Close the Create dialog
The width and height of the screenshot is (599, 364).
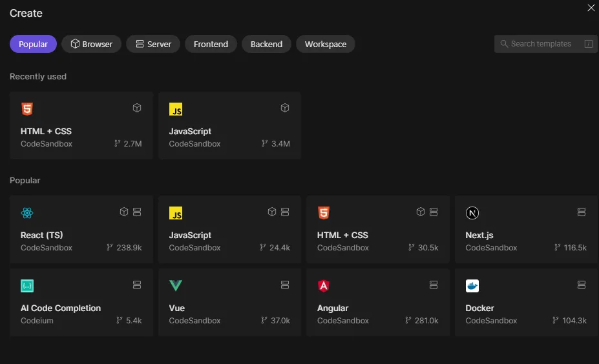point(591,8)
